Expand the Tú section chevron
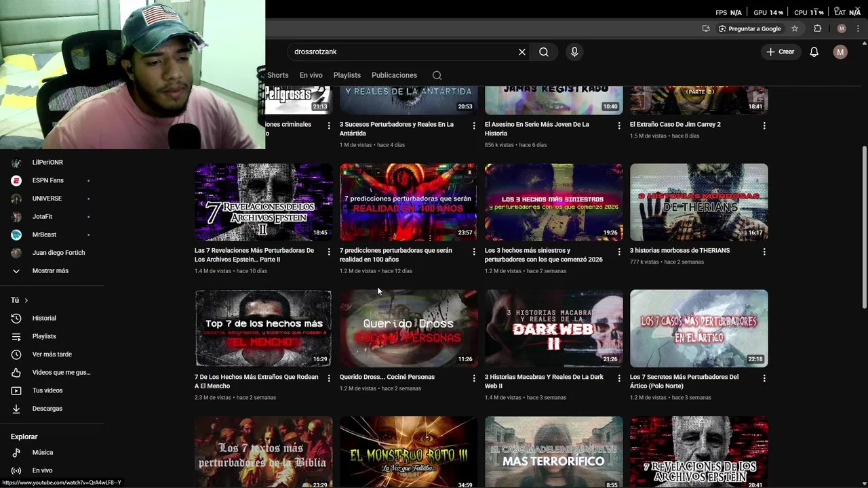The width and height of the screenshot is (868, 488). [26, 300]
